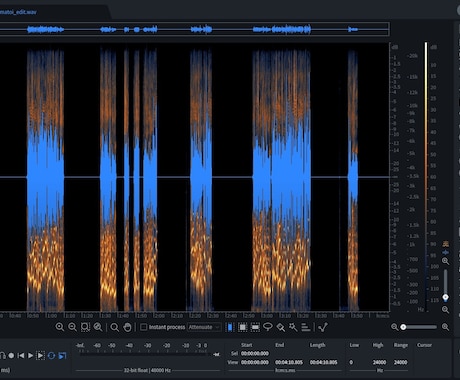460x380 pixels.
Task: Click the Length column header
Action: point(317,345)
